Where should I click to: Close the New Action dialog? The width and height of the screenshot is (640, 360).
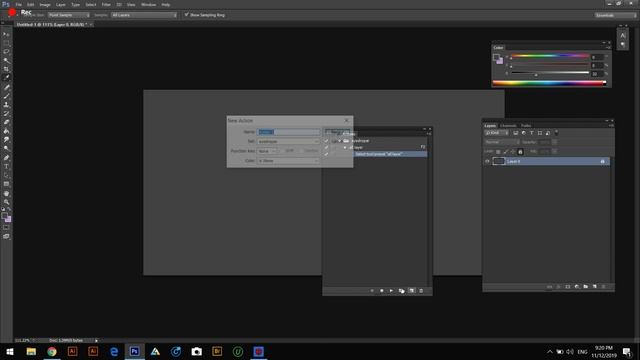pos(347,120)
